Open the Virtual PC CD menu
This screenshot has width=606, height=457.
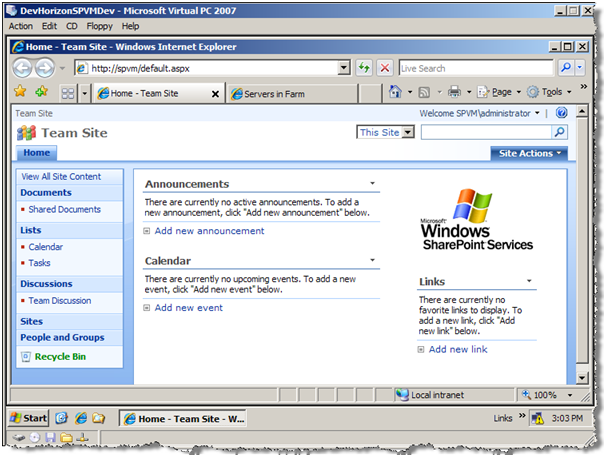click(72, 26)
